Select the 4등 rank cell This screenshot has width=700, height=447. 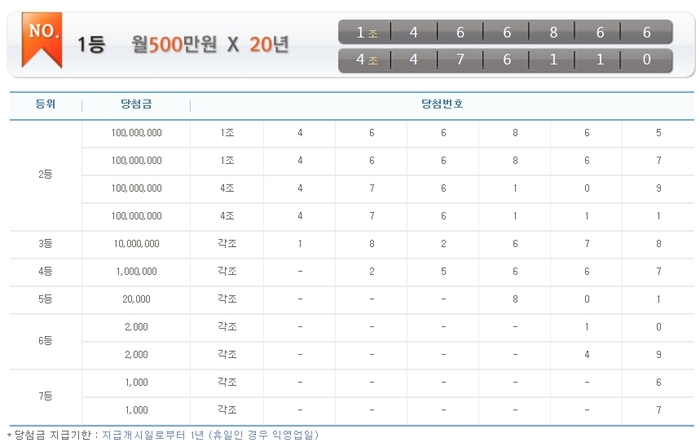[45, 271]
